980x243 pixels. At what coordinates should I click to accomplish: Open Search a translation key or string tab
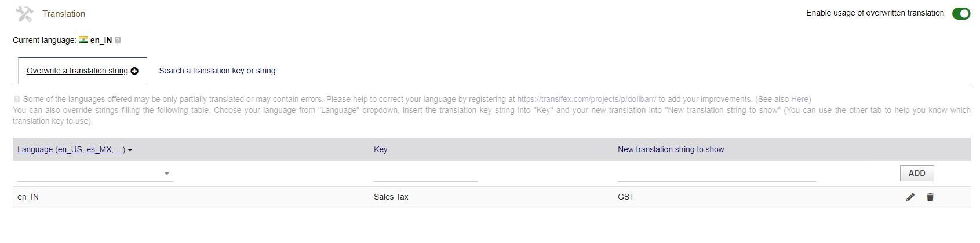click(217, 71)
